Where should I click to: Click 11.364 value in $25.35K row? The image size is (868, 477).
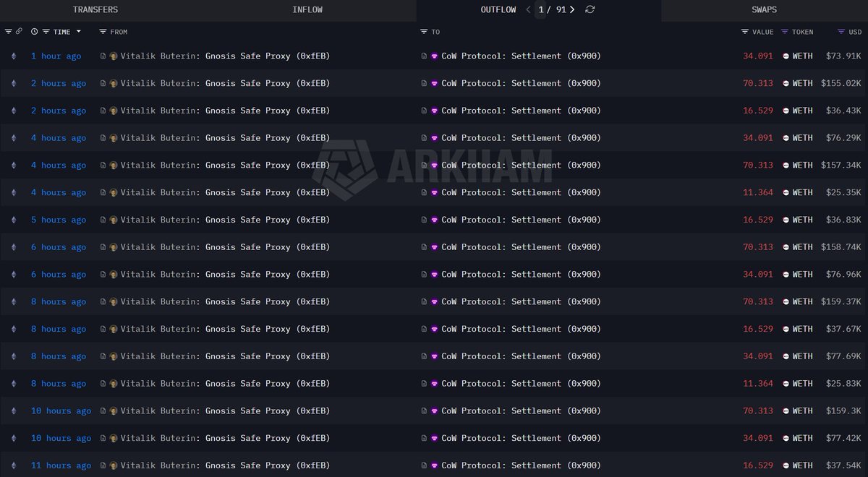pyautogui.click(x=758, y=192)
